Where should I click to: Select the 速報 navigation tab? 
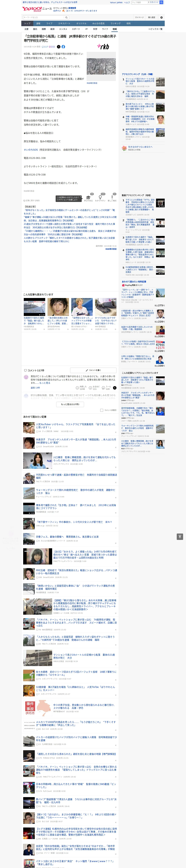[38, 24]
